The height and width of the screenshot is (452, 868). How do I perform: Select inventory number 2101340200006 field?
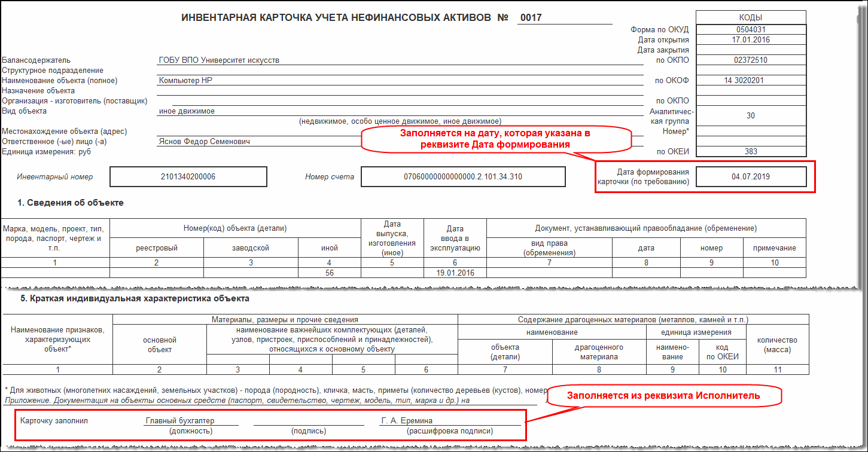[188, 176]
